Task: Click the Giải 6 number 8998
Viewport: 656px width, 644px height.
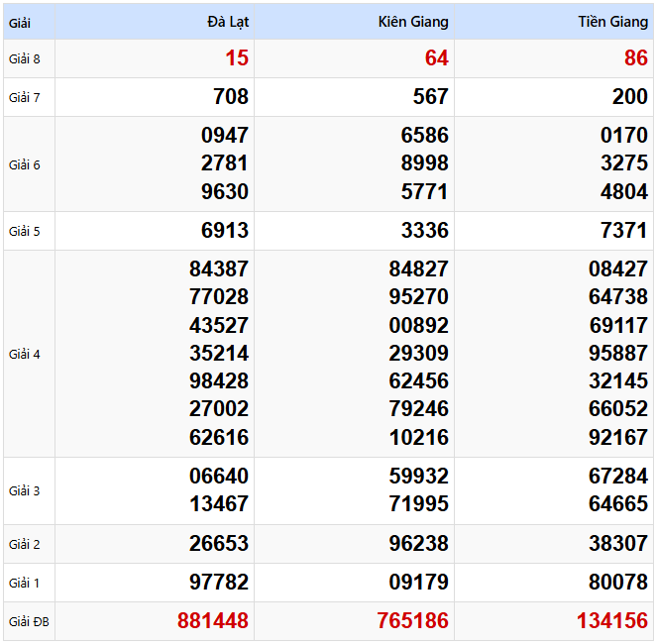Action: [424, 163]
